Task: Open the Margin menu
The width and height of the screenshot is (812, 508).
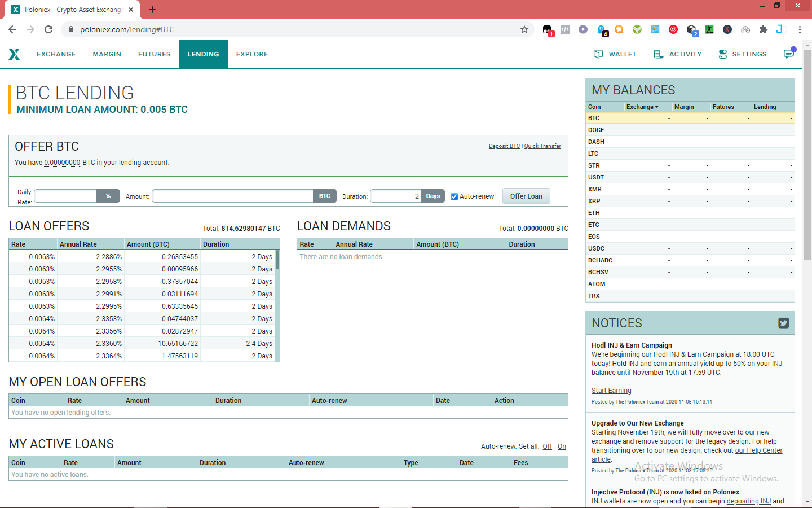Action: coord(107,54)
